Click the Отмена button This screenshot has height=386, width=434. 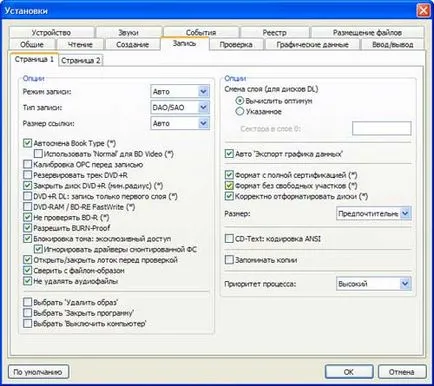coord(402,372)
